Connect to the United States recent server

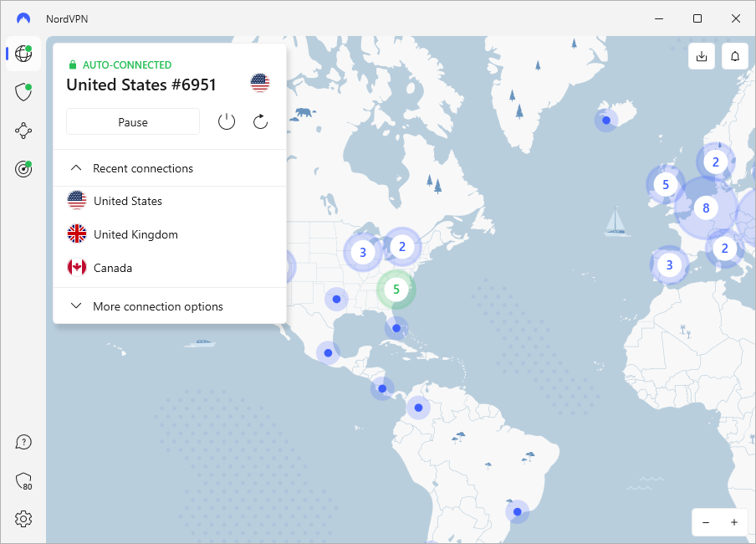point(126,201)
